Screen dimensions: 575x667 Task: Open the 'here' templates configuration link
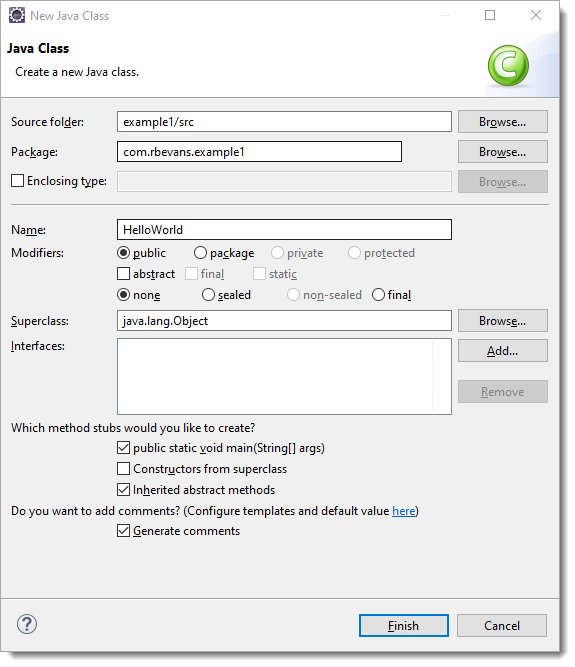[x=403, y=510]
